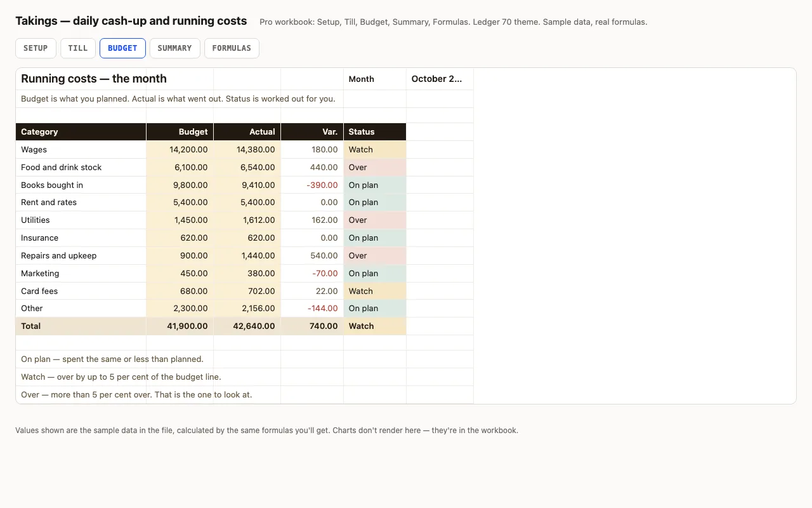
Task: Click the Budget column header
Action: click(180, 132)
